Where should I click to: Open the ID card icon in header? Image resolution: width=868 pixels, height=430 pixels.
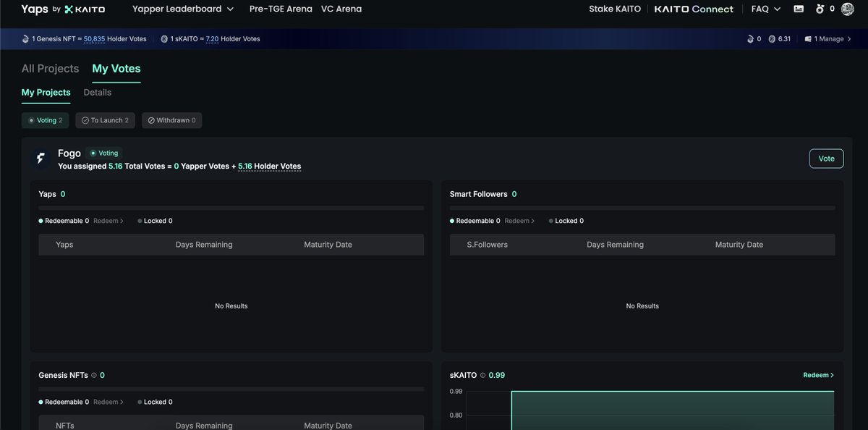[x=799, y=9]
